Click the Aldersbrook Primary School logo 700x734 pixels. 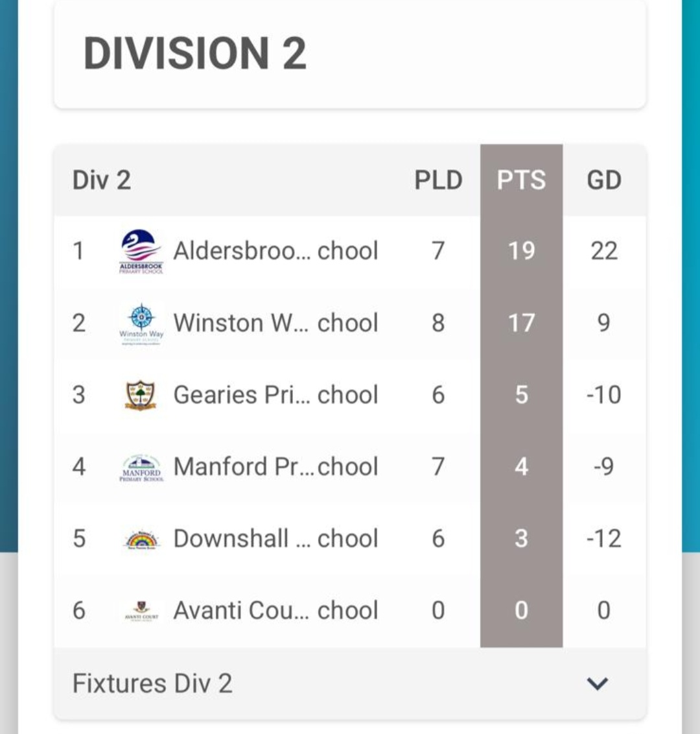click(142, 251)
